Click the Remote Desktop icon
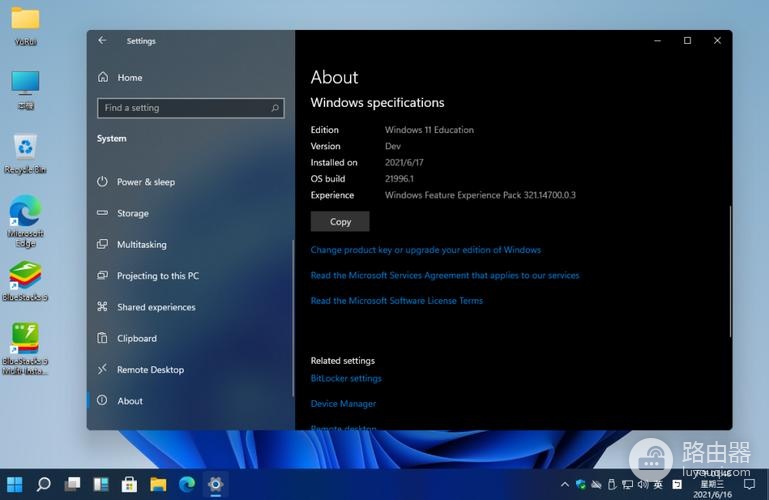This screenshot has height=500, width=769. [x=102, y=369]
